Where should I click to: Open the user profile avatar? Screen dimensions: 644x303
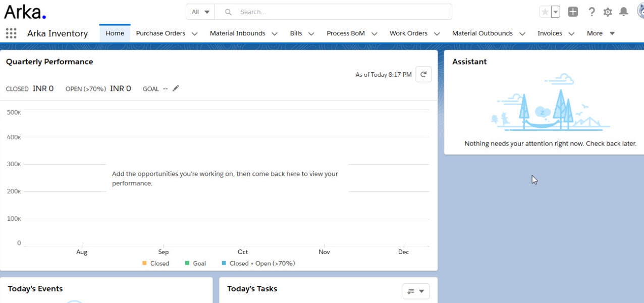pyautogui.click(x=640, y=11)
